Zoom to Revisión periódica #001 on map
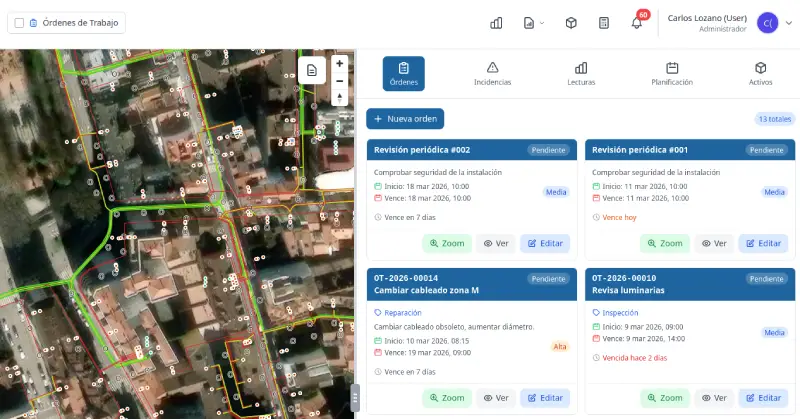The image size is (800, 419). point(665,243)
